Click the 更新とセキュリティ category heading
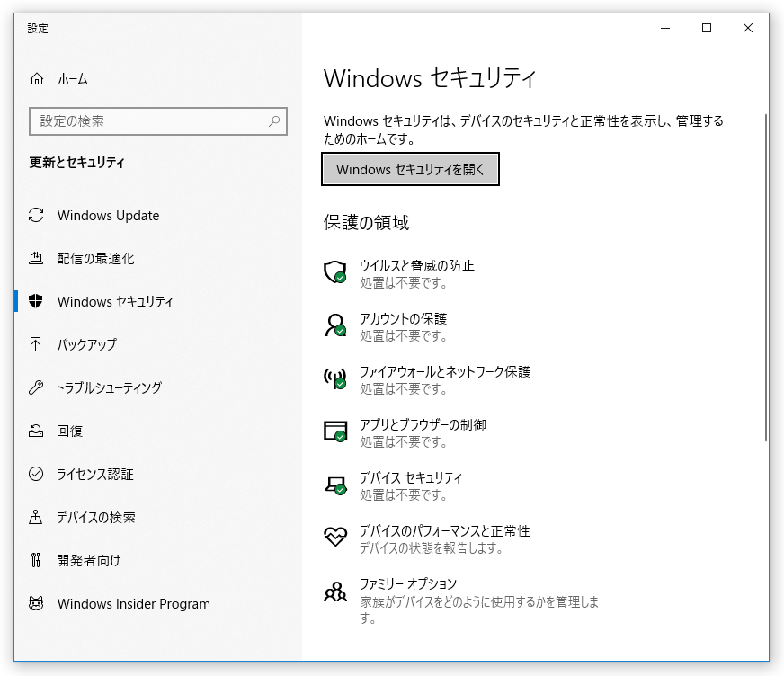This screenshot has width=784, height=676. pos(76,162)
